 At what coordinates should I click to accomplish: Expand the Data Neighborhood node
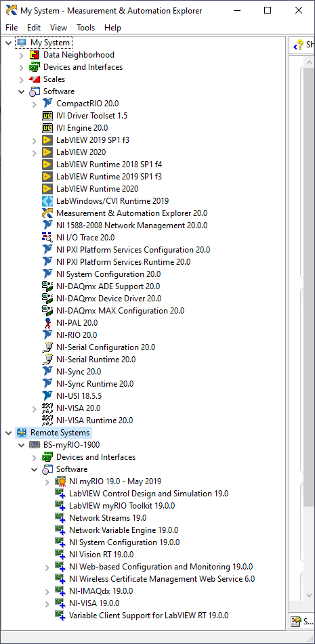22,55
